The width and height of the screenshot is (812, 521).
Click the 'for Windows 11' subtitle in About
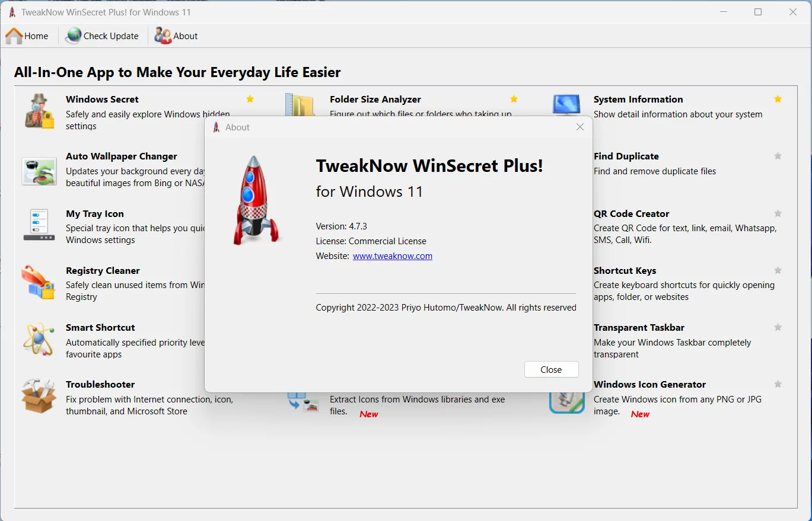point(370,191)
